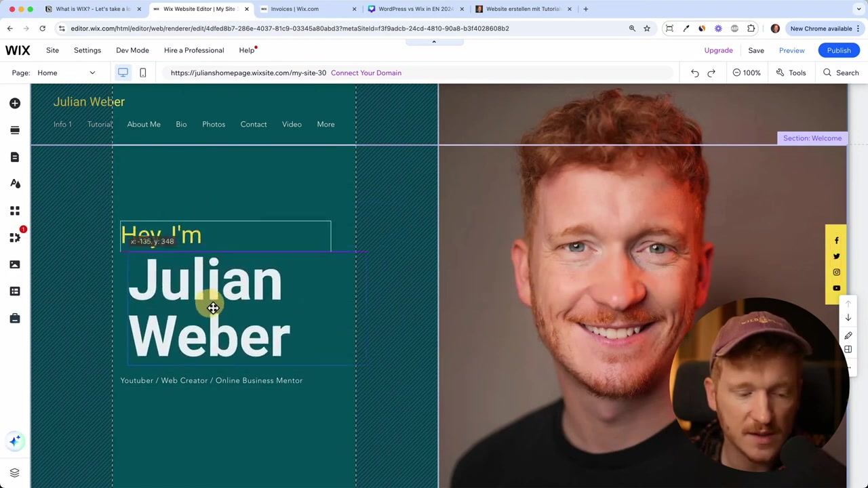Open the Pages & Menu icon

click(15, 157)
